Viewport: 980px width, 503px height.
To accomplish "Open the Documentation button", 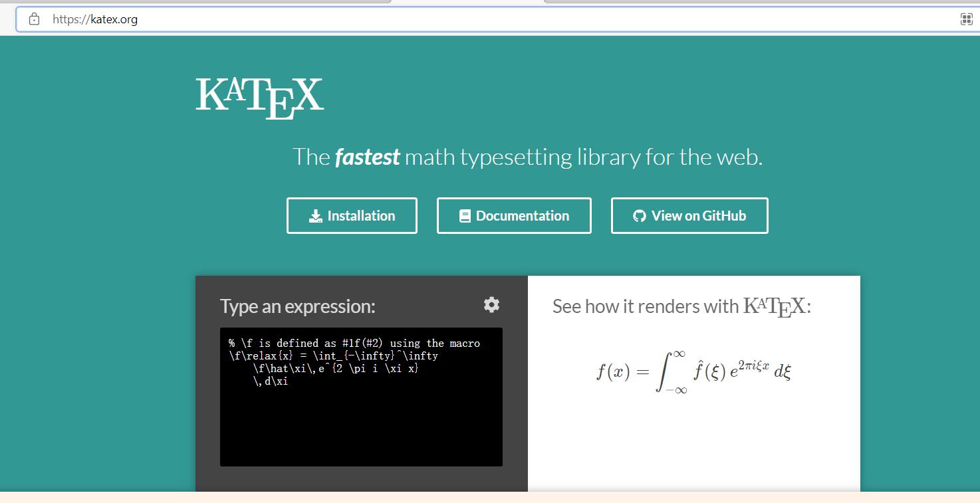I will 514,215.
